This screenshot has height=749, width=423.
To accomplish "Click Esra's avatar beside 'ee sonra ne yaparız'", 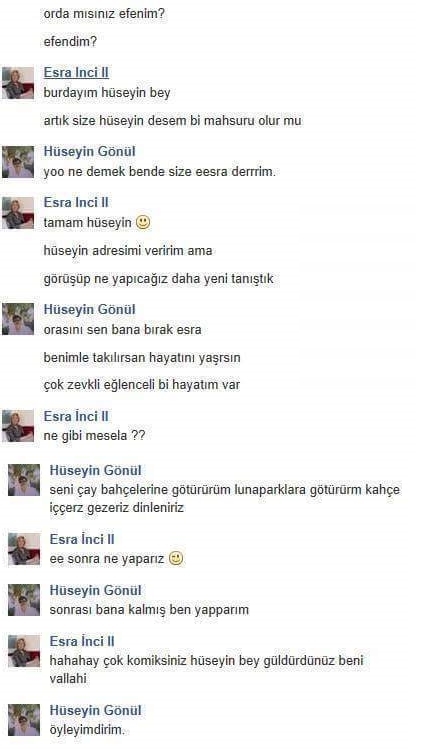I will 24,549.
